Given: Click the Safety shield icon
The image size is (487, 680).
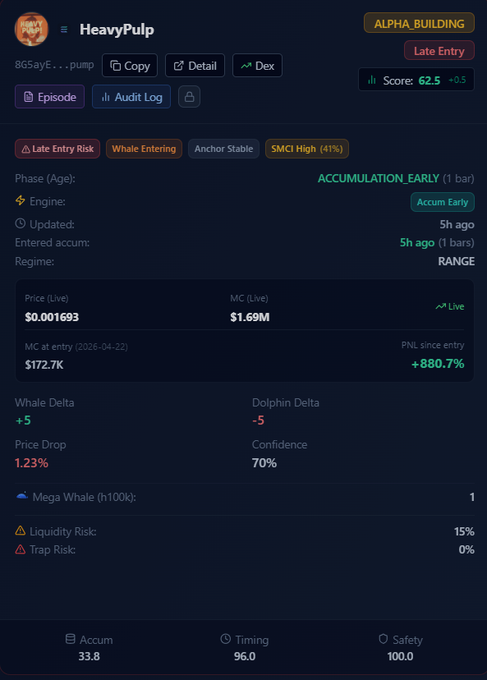Looking at the screenshot, I should pos(383,639).
